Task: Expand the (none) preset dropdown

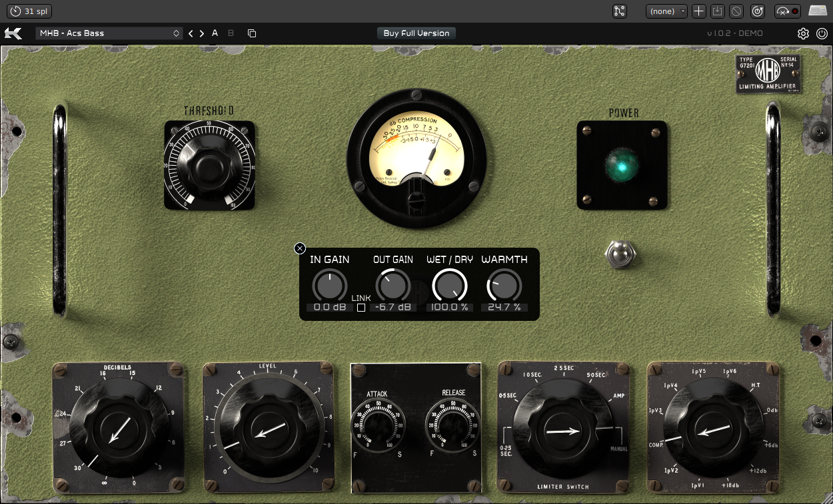Action: pyautogui.click(x=666, y=11)
